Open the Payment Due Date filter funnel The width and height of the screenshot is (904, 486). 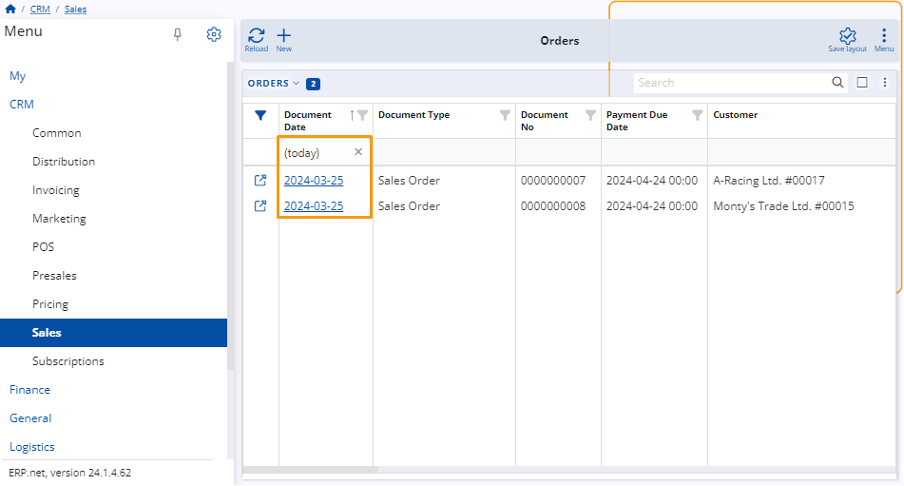(x=697, y=115)
